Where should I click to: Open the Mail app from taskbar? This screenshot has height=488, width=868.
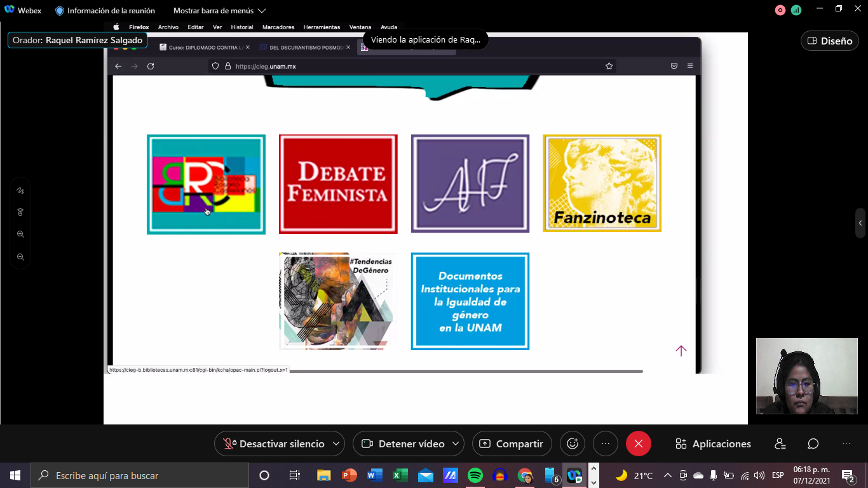coord(425,475)
